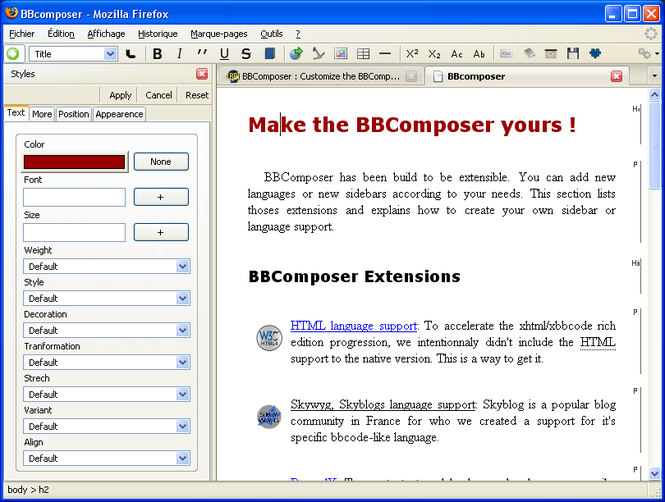This screenshot has width=665, height=502.
Task: Open the Historique menu
Action: (158, 33)
